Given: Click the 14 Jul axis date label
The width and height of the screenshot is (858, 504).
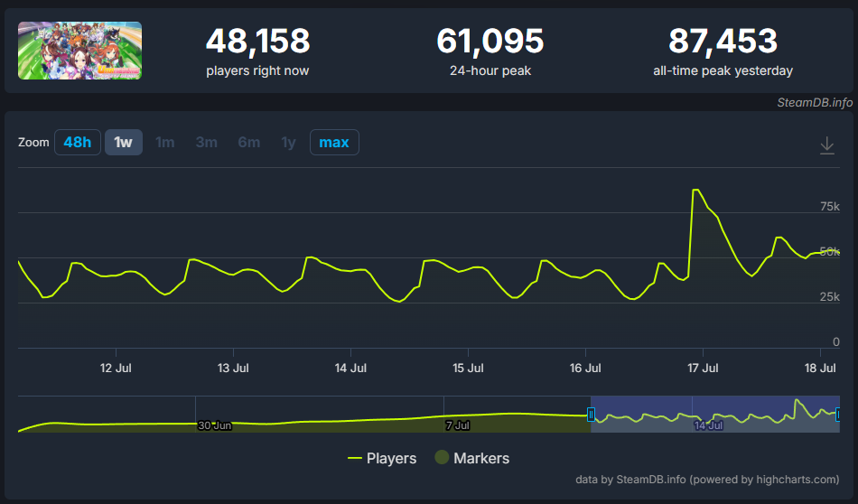Looking at the screenshot, I should tap(350, 368).
